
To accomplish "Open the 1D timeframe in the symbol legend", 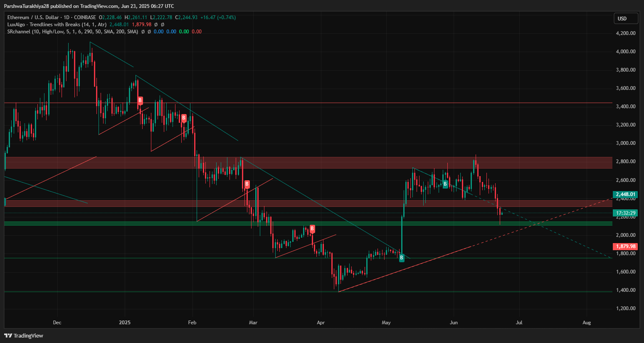I will (67, 18).
